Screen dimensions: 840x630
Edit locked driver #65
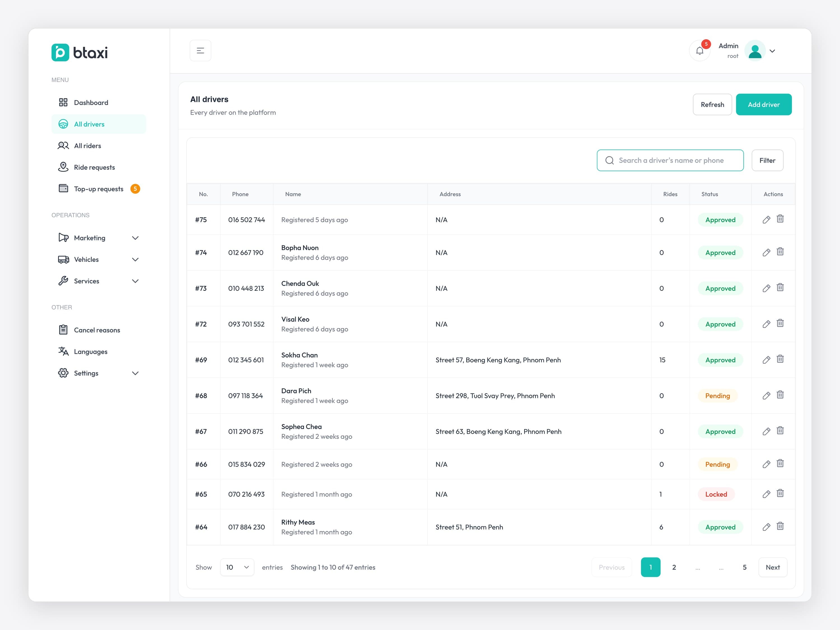[766, 494]
